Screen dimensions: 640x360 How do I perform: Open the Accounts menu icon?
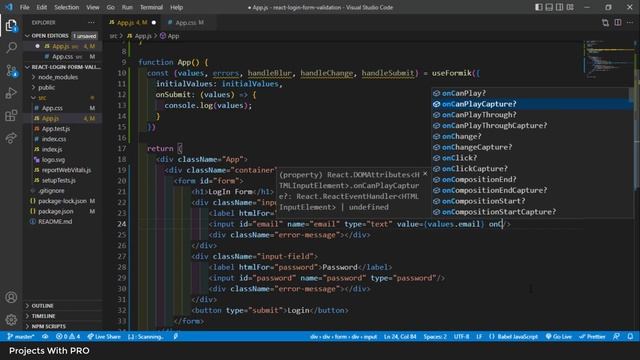coord(11,297)
